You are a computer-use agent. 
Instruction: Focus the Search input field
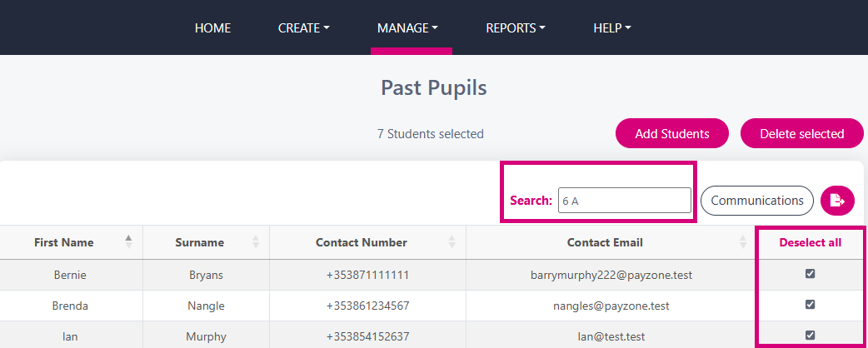(625, 201)
